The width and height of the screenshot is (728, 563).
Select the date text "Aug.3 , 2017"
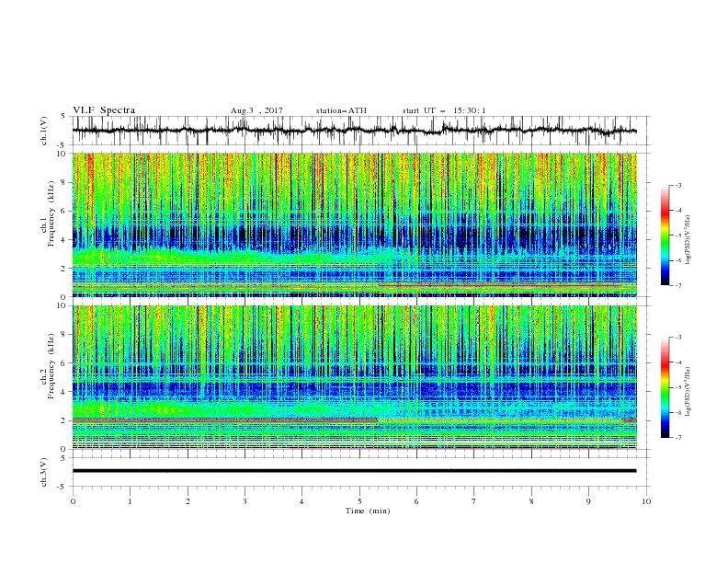pyautogui.click(x=256, y=110)
